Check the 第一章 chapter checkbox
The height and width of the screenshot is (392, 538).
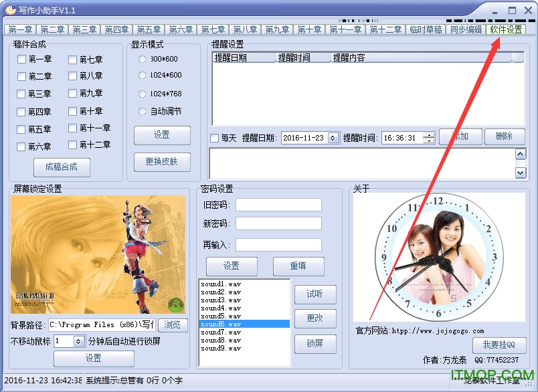point(22,59)
